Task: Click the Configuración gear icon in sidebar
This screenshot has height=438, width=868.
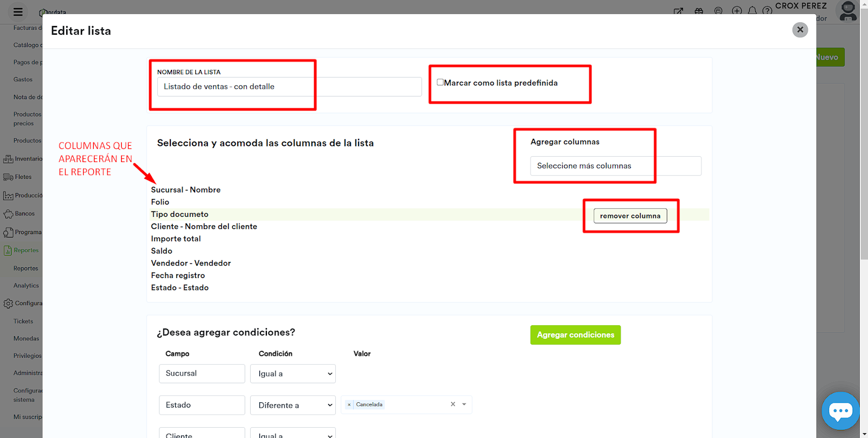Action: 8,304
